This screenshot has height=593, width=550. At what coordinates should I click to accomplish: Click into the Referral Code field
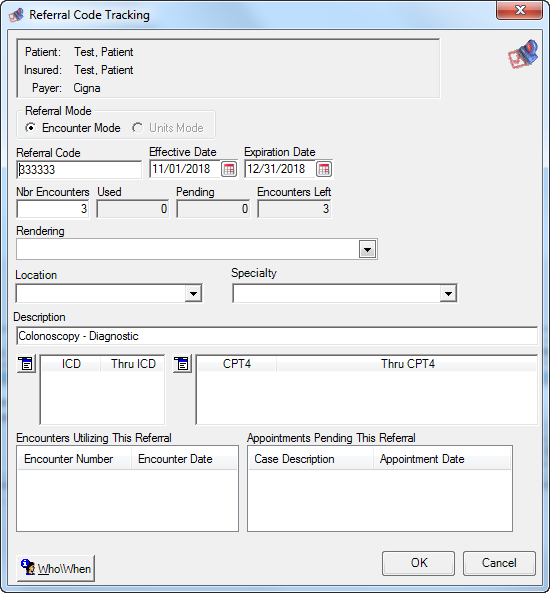click(x=79, y=169)
